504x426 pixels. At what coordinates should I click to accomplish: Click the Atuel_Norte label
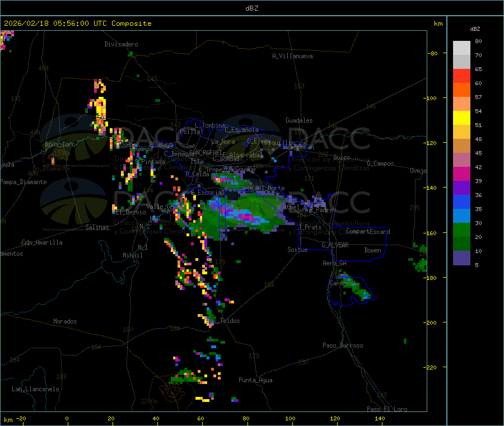(266, 188)
